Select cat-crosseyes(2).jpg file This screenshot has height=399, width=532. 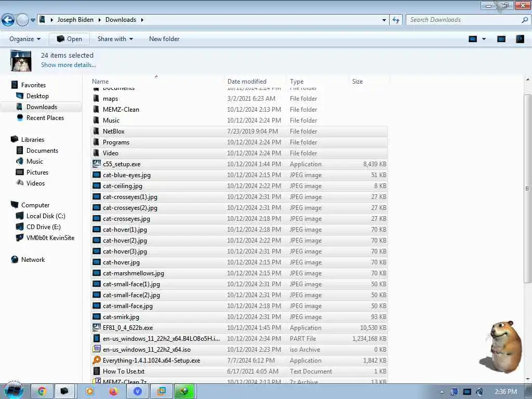239,208
